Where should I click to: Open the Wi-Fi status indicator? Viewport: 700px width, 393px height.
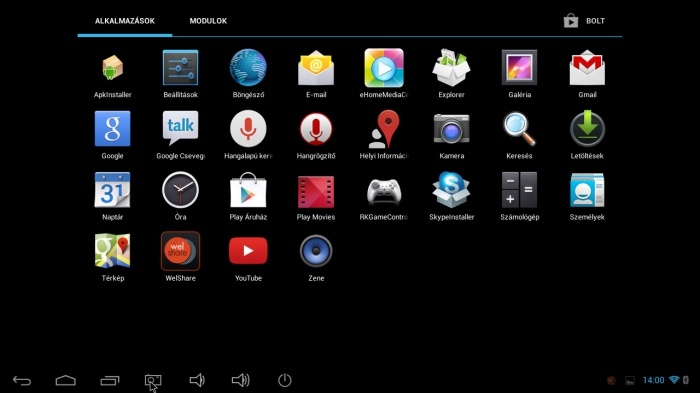pos(674,380)
